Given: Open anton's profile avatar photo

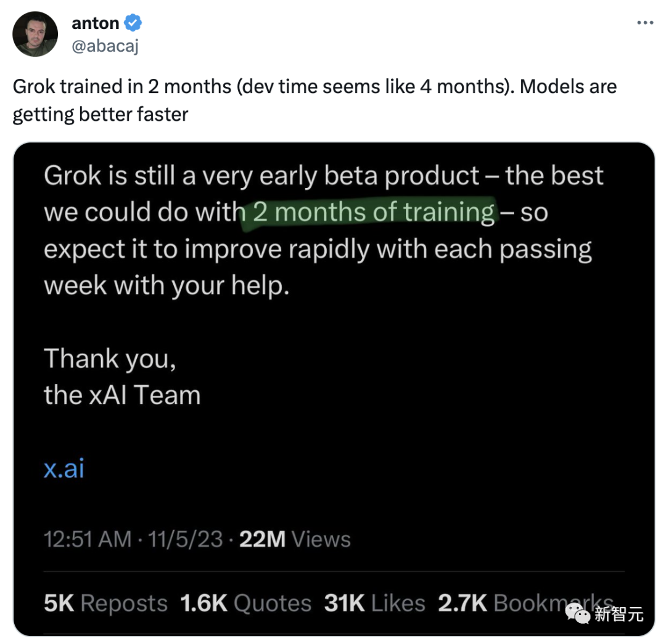Looking at the screenshot, I should (35, 34).
